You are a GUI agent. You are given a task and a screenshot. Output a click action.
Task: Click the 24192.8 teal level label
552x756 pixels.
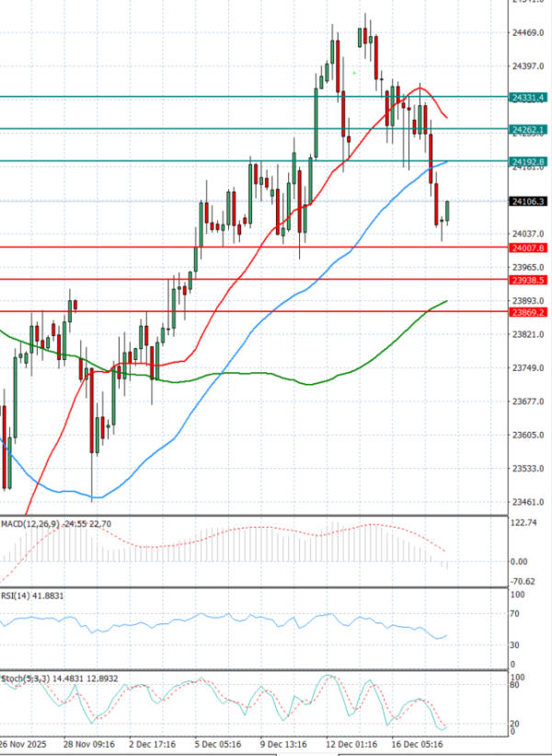529,161
